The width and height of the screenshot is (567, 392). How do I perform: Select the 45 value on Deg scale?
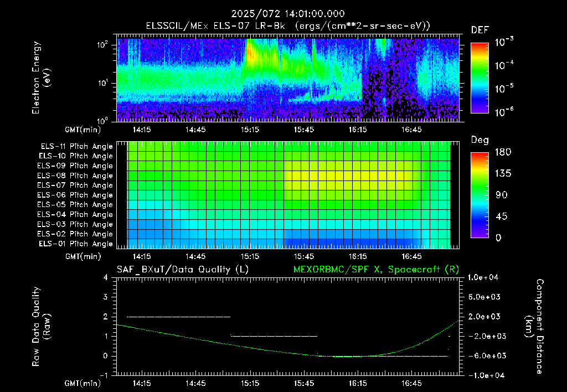tap(502, 216)
